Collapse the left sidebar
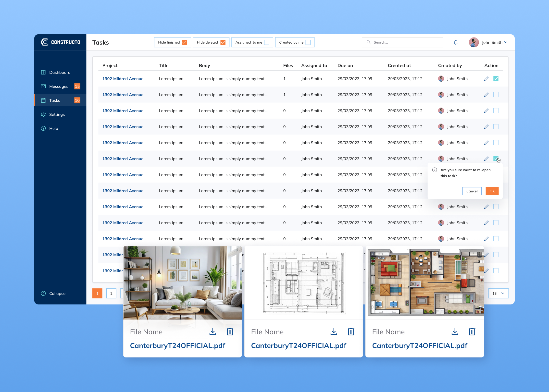The height and width of the screenshot is (392, 549). pos(53,293)
